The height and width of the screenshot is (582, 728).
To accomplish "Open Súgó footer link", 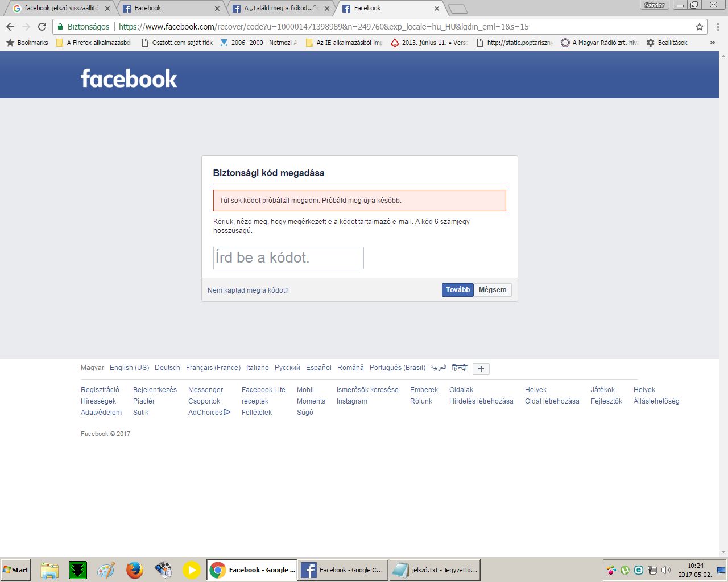I will click(305, 413).
